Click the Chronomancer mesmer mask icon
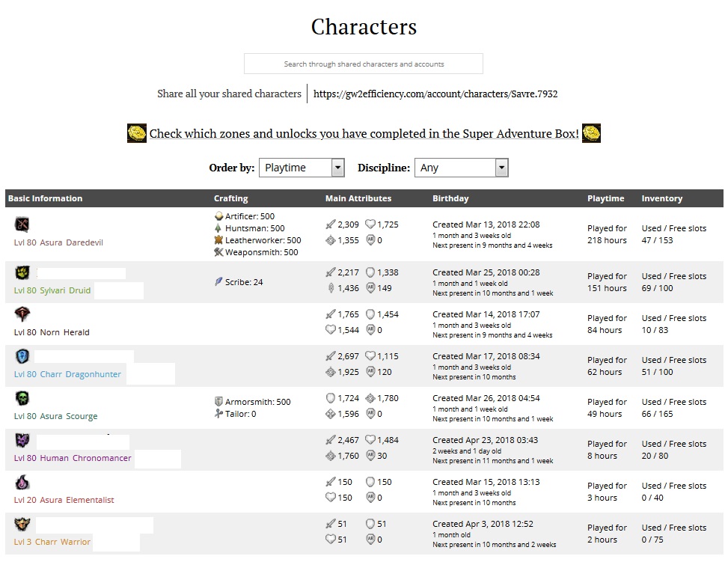The height and width of the screenshot is (565, 728). [22, 440]
